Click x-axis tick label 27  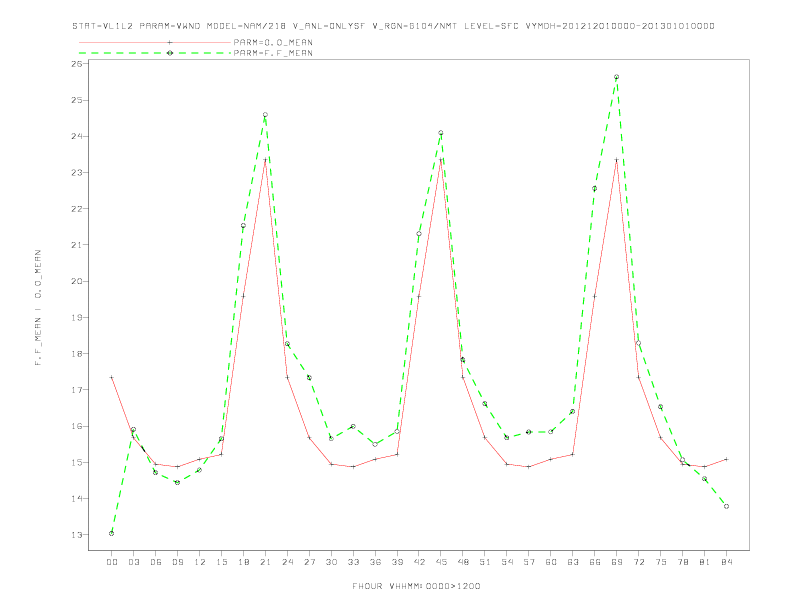pos(309,562)
